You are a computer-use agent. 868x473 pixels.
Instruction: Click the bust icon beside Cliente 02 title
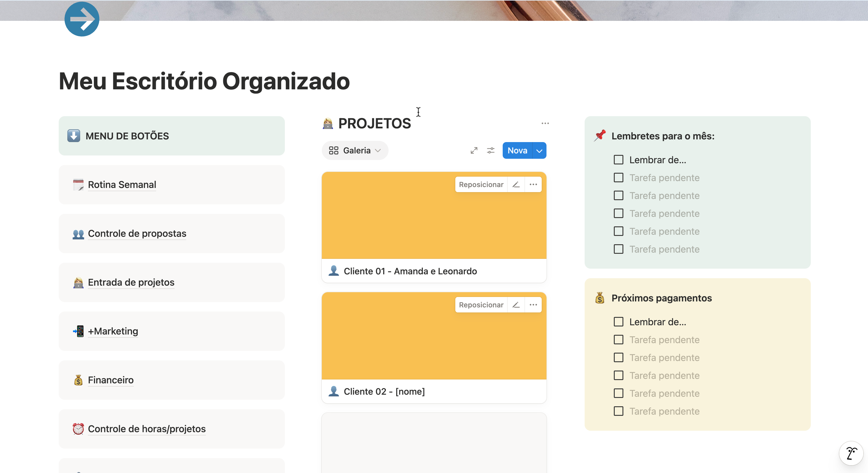334,391
